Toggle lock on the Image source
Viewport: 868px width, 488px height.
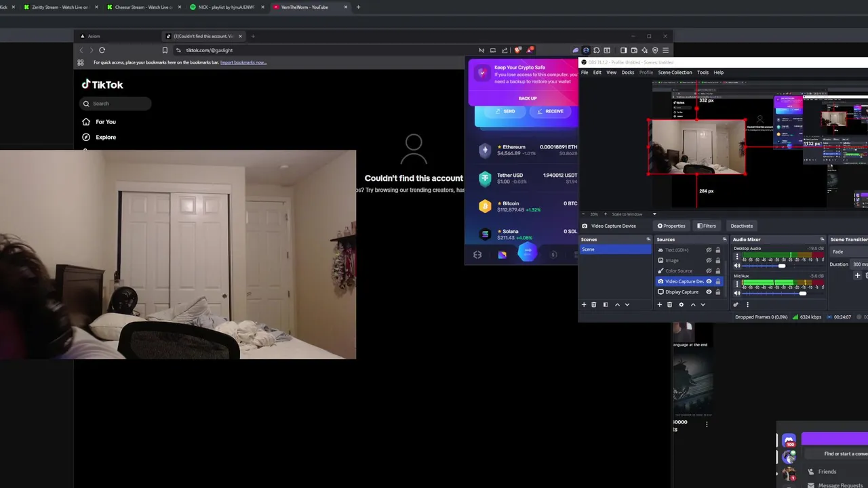(717, 260)
